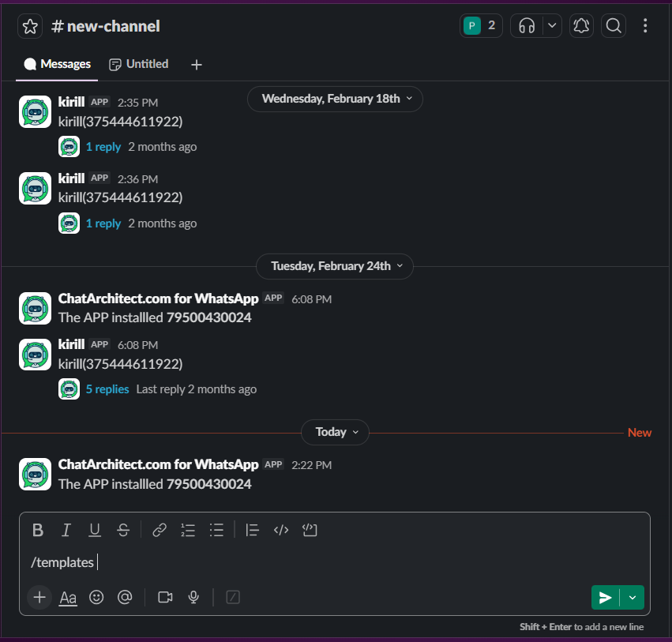Toggle italic formatting in composer

[66, 530]
